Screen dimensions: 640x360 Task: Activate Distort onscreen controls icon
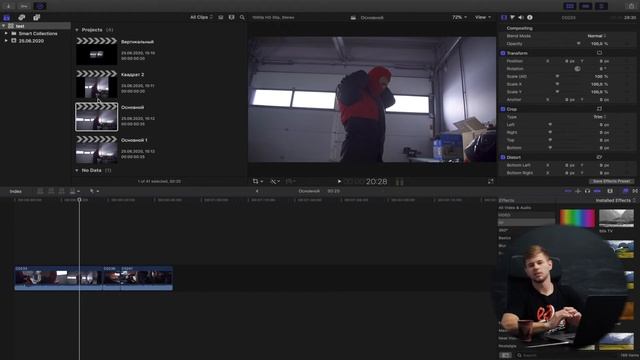[x=599, y=157]
